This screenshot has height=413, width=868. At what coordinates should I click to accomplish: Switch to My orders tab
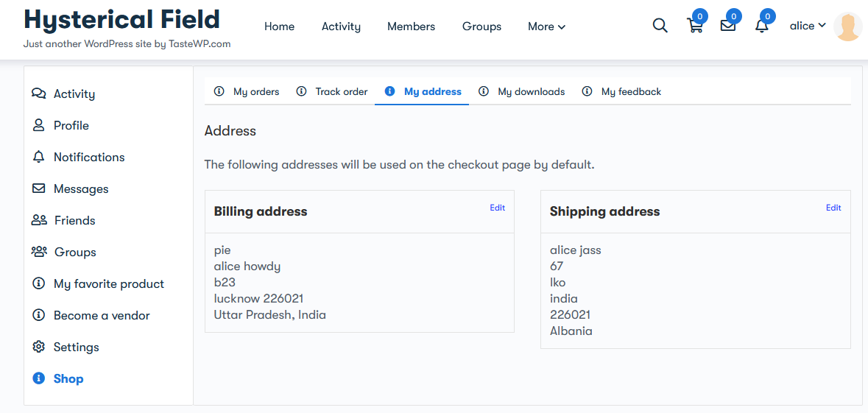247,91
